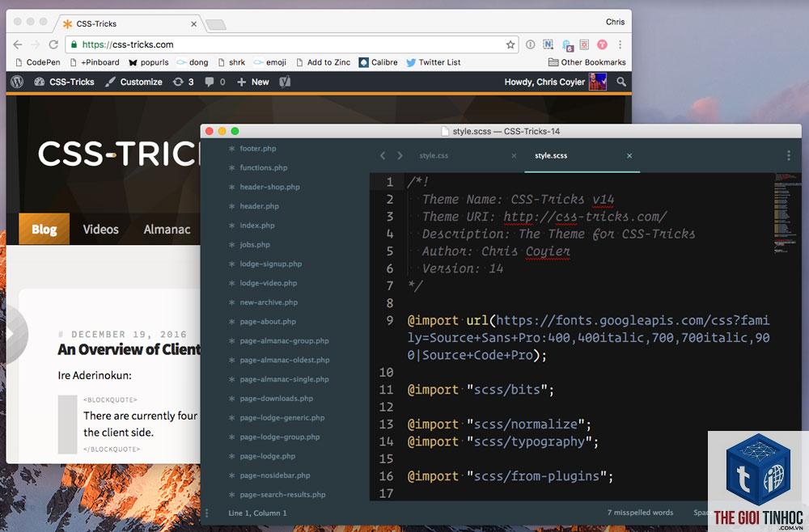Image resolution: width=809 pixels, height=532 pixels.
Task: Open the An Overview of Client article title
Action: (x=129, y=349)
